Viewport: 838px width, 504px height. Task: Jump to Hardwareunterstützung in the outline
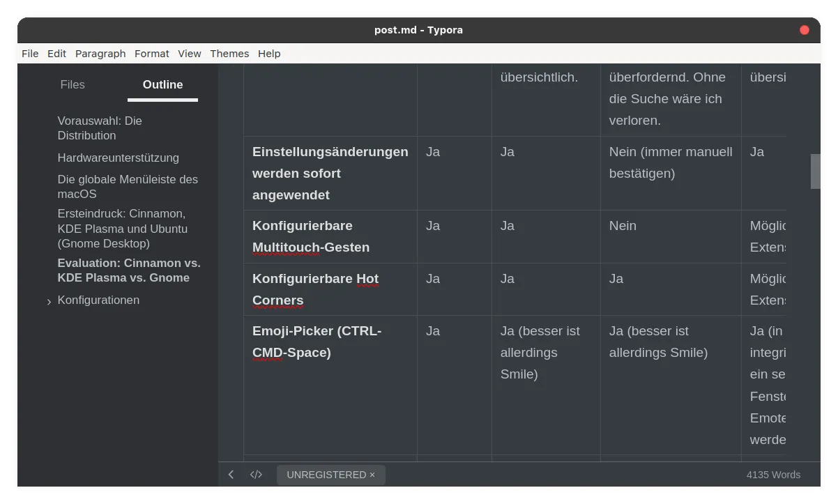(118, 158)
